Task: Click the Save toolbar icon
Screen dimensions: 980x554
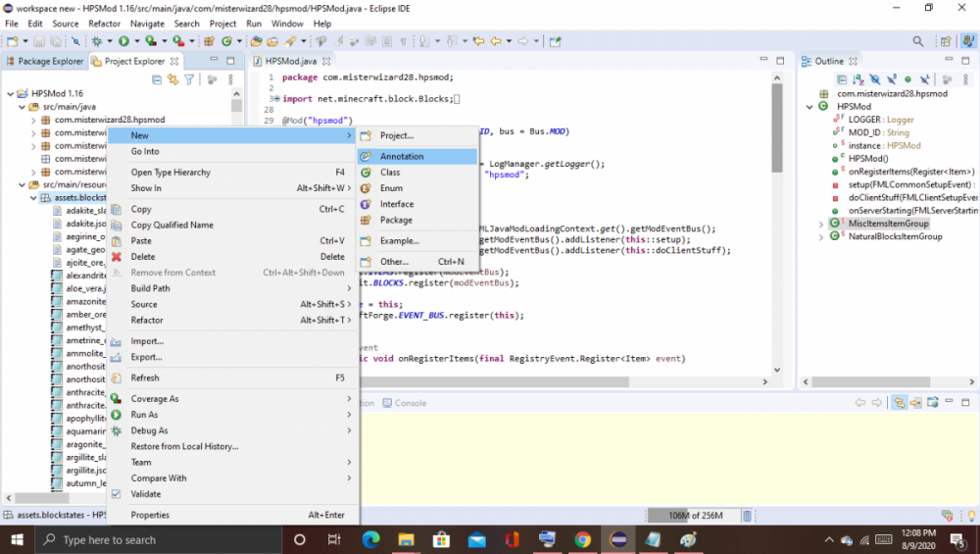Action: (x=39, y=41)
